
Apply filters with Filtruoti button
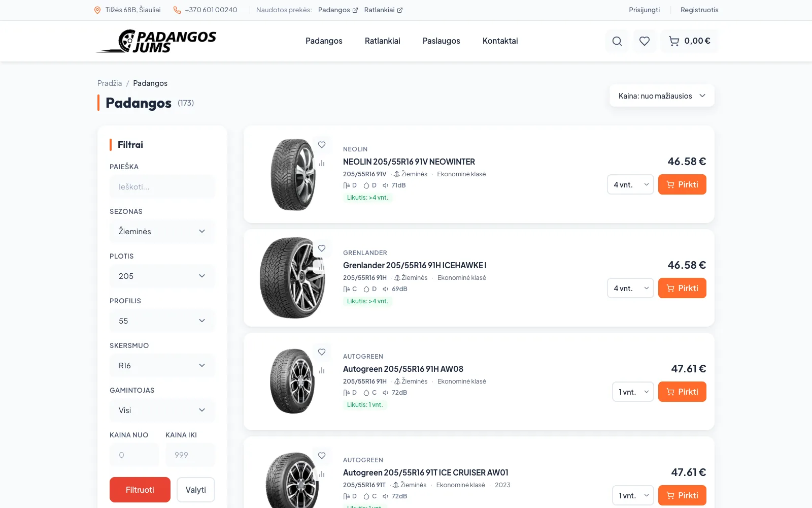pyautogui.click(x=140, y=490)
